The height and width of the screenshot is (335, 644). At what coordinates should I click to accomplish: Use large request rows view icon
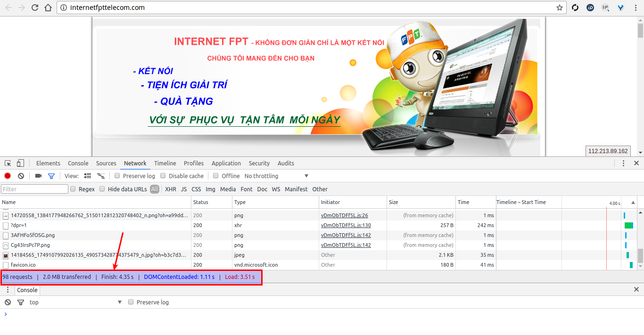coord(88,176)
